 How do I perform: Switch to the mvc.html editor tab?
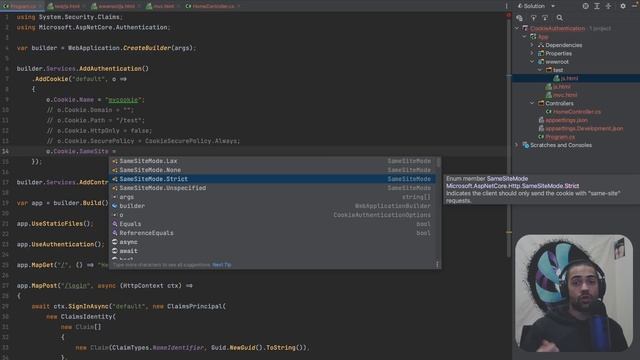(x=161, y=6)
